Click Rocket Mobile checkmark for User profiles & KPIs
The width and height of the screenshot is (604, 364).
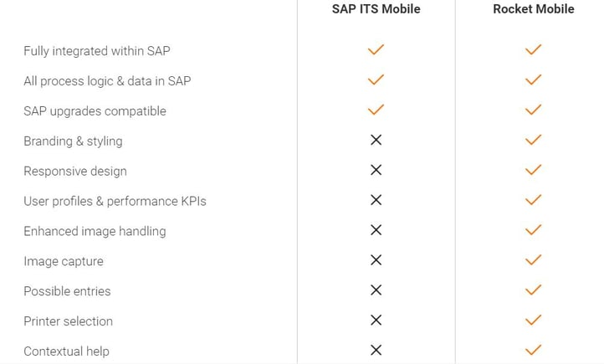533,200
